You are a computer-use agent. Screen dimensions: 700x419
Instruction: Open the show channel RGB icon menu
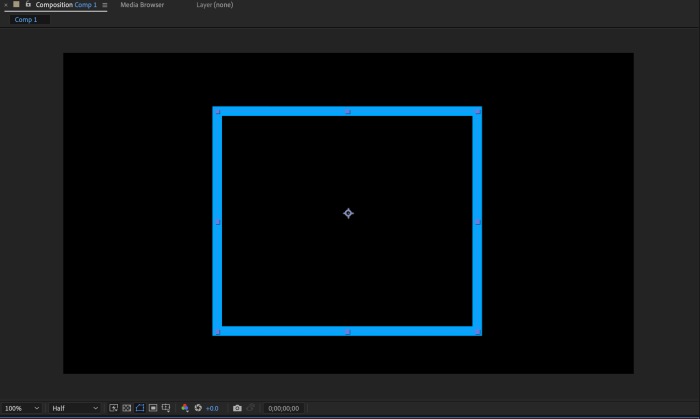tap(185, 408)
